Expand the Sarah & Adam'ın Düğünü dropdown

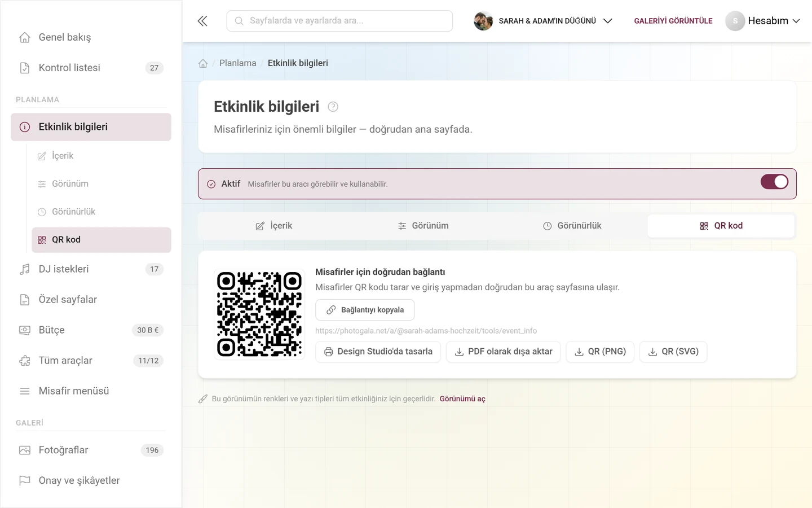click(543, 21)
